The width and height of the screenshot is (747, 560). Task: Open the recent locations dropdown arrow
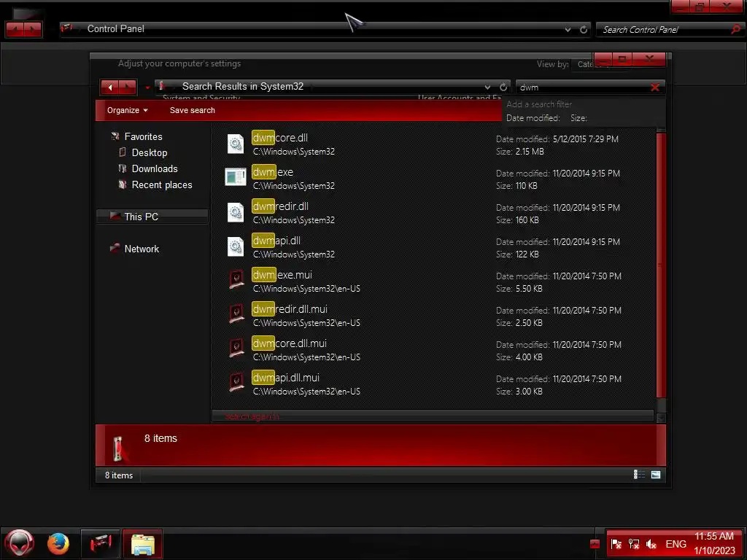coord(147,87)
